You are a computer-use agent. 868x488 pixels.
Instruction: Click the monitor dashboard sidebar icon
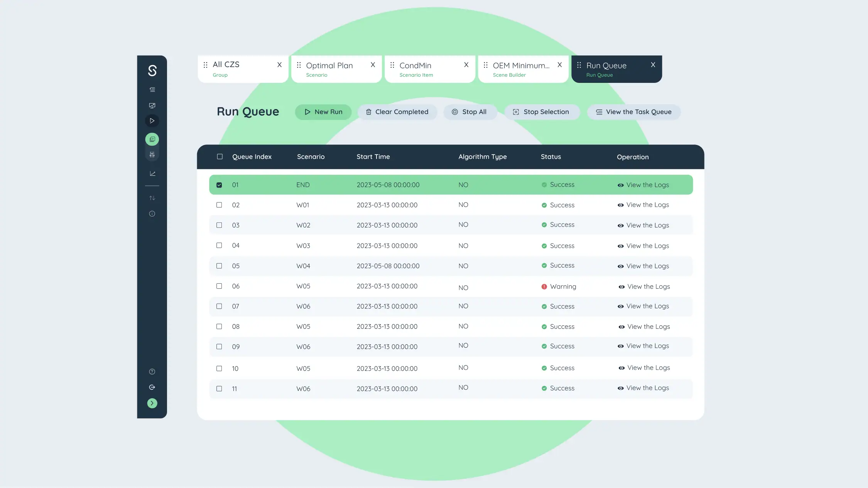(152, 106)
